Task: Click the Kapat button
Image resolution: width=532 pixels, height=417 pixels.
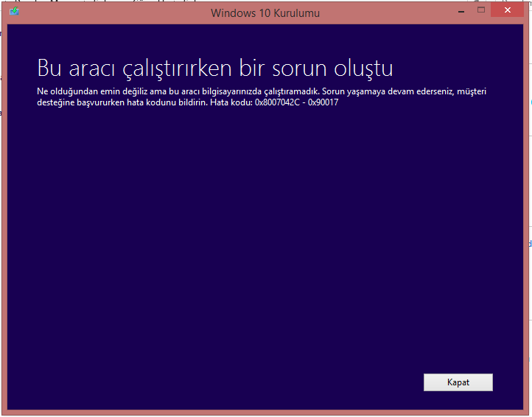Action: (458, 382)
